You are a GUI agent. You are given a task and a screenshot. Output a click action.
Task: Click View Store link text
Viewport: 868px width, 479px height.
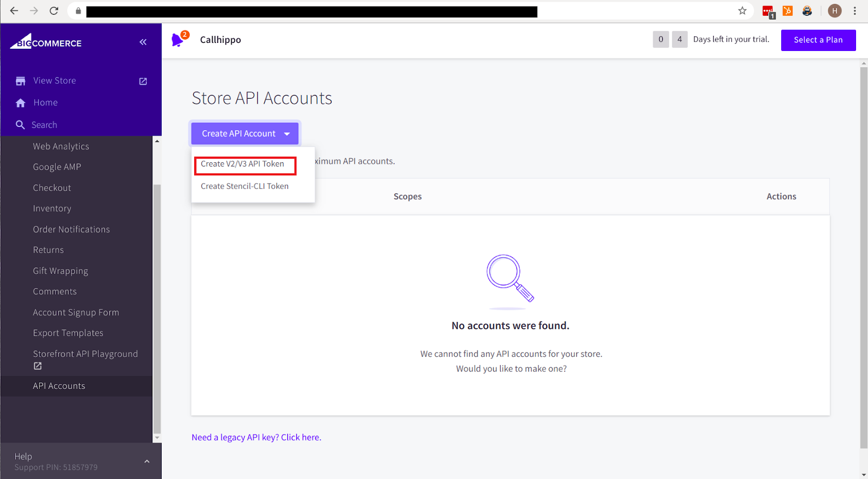55,80
